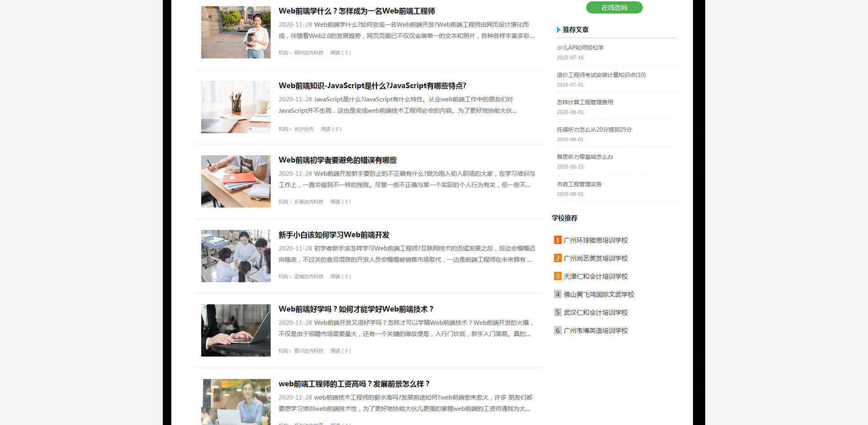
Task: Click orange rank badge number 2
Action: [x=558, y=258]
